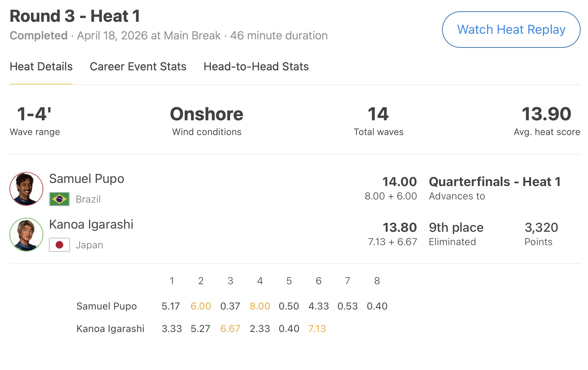Screen dimensions: 588x370
Task: Click Kanoa Igarashi's profile photo
Action: click(26, 235)
